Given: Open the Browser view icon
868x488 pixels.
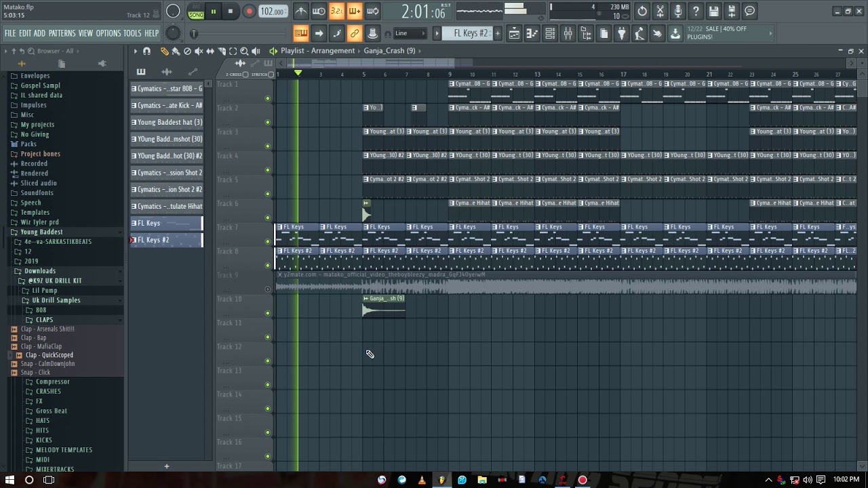Looking at the screenshot, I should pos(586,33).
